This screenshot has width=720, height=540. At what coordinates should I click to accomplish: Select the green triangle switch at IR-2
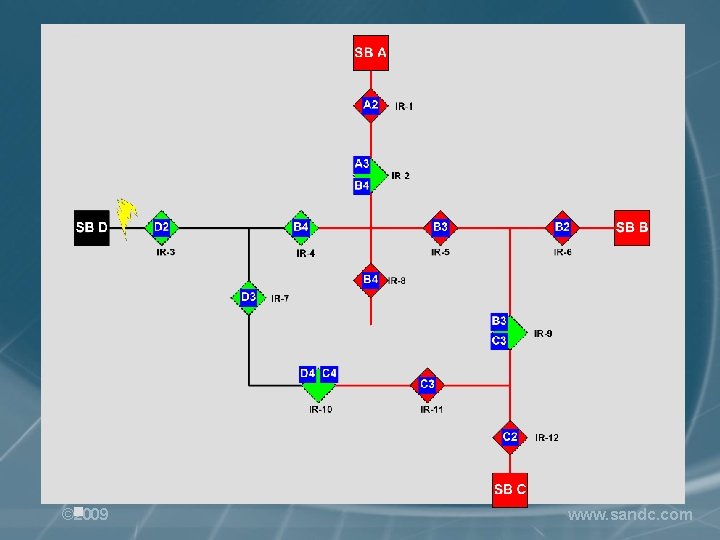point(379,175)
